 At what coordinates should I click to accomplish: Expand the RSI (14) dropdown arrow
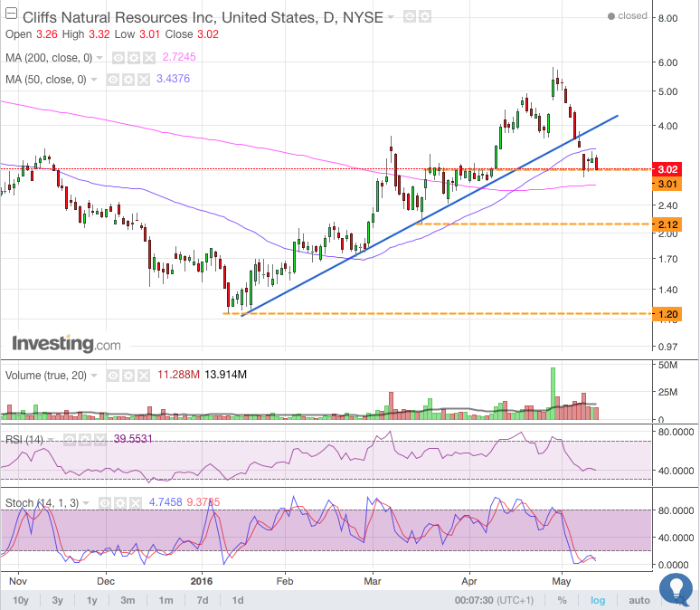coord(51,440)
